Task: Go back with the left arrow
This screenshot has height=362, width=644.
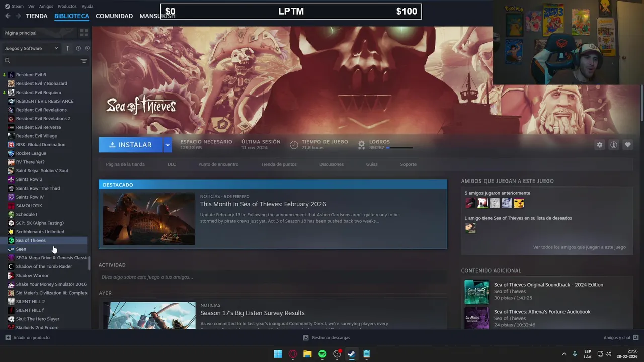Action: 8,16
